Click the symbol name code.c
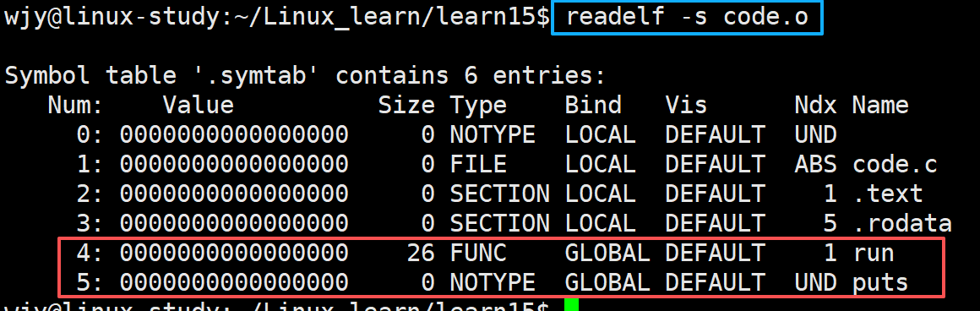 [x=895, y=164]
